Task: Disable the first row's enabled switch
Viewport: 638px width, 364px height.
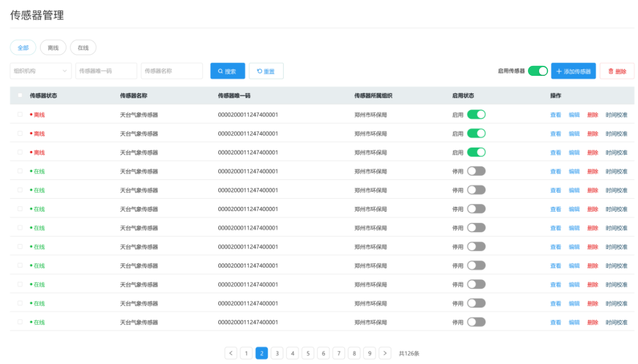Action: (x=476, y=115)
